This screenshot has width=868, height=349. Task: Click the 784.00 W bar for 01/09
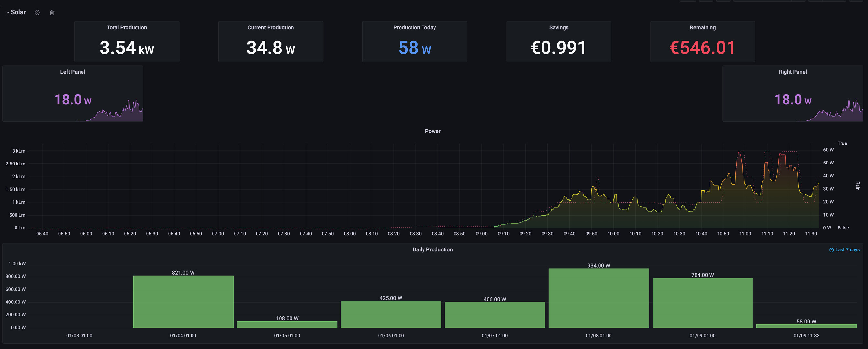pos(702,302)
